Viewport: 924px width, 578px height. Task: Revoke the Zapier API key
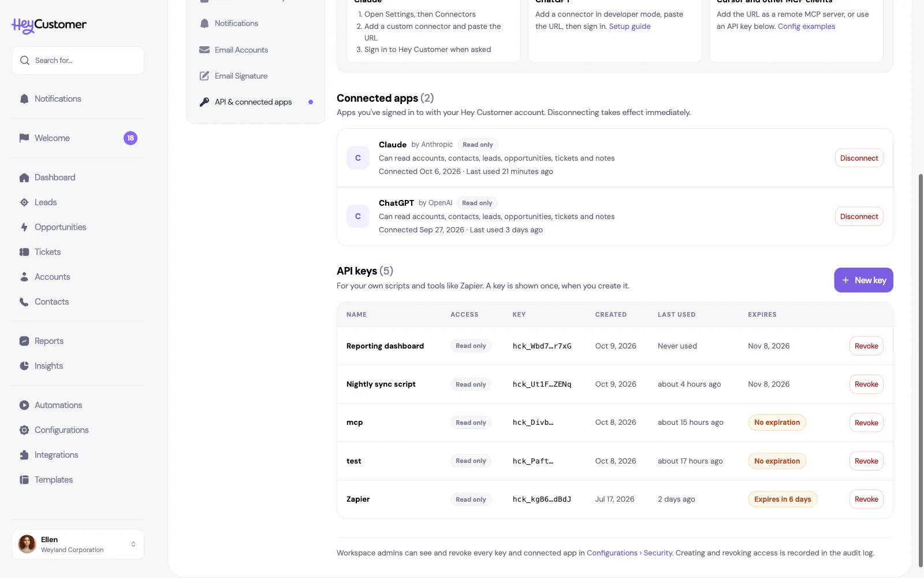tap(866, 499)
